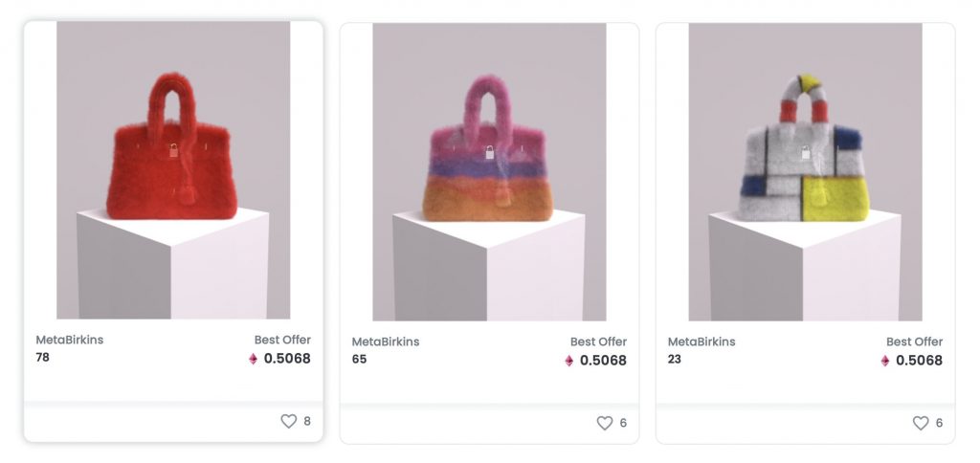Click 0.5068 price on MetaBirkins 23
This screenshot has height=463, width=980.
pos(919,361)
